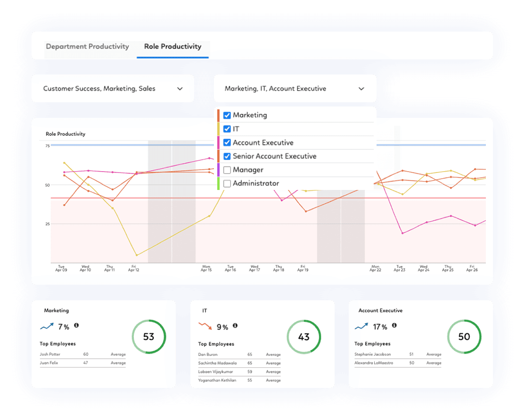
Task: Click the Marketing upward trend arrow icon
Action: coord(47,326)
